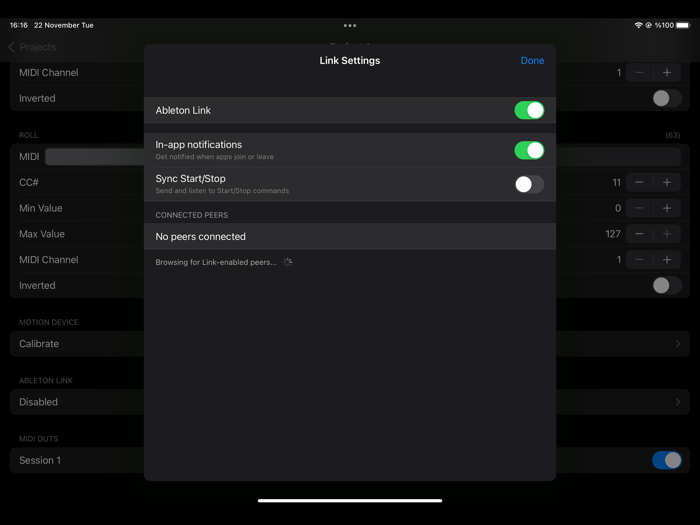Go back to Projects
Screen dimensions: 700x525
(32, 47)
